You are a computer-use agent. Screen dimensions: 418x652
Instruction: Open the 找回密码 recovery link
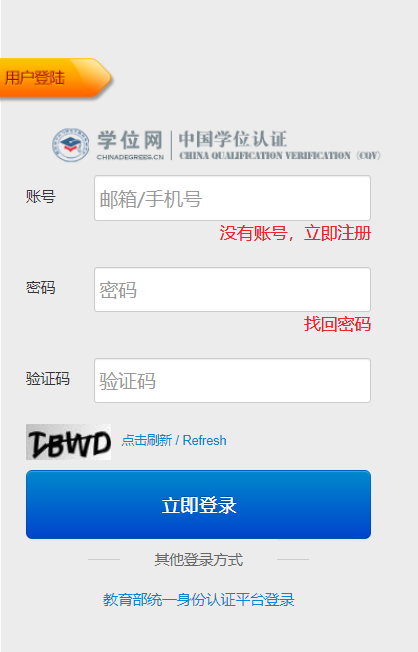(337, 324)
